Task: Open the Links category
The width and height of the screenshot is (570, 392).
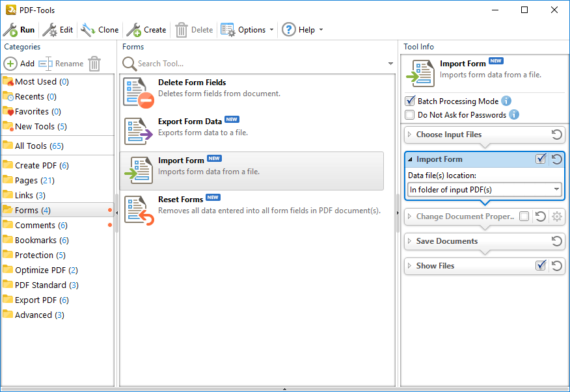Action: [57, 195]
